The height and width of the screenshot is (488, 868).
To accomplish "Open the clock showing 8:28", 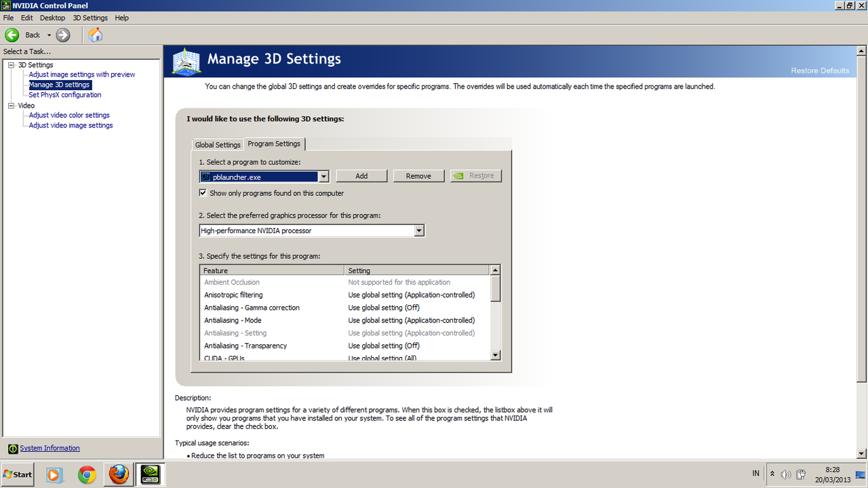I will click(x=833, y=474).
